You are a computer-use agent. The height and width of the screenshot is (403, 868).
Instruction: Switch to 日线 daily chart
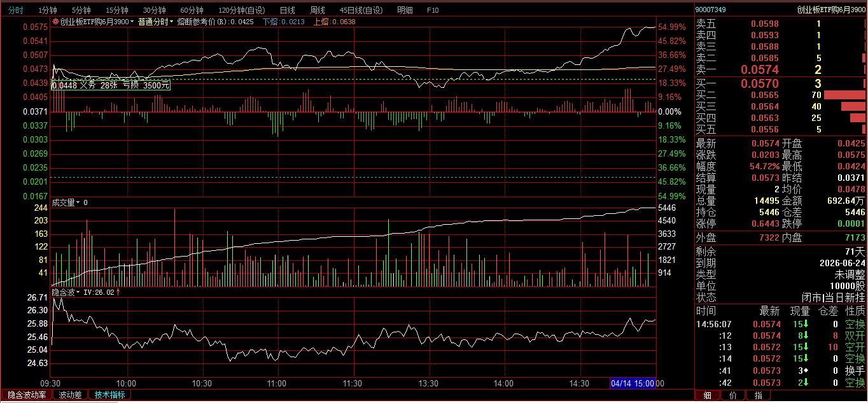click(288, 10)
